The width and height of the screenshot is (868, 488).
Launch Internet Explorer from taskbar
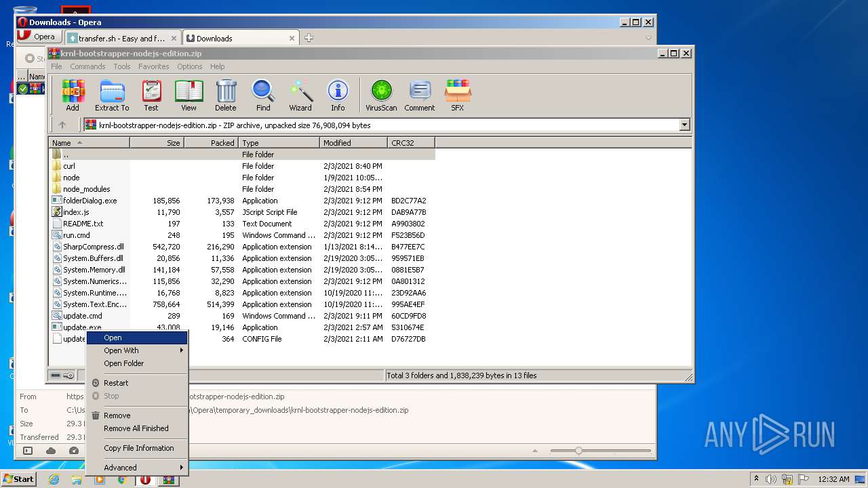(x=54, y=479)
